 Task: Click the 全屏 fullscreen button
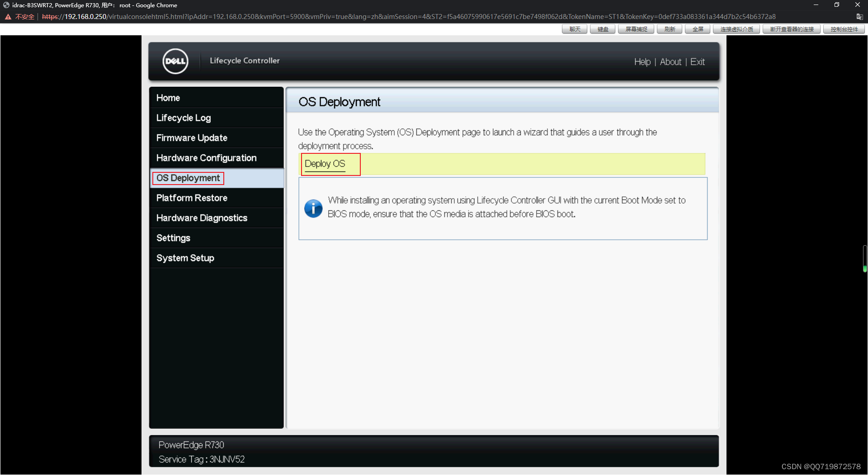[698, 29]
